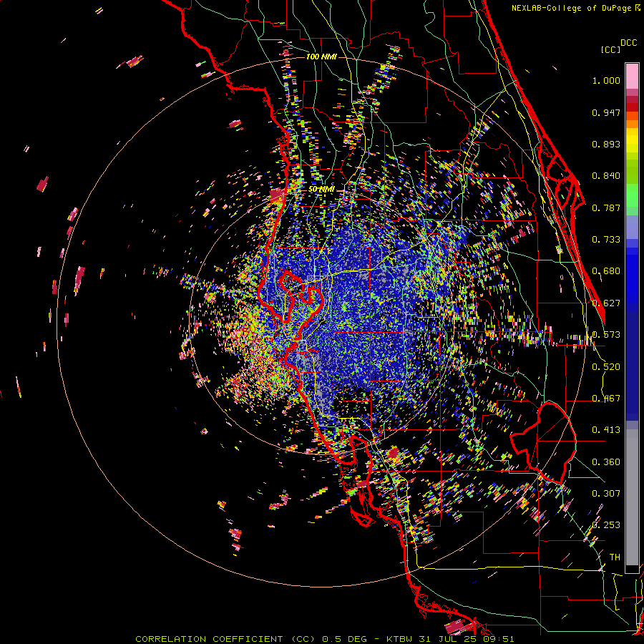This screenshot has height=644, width=644.
Task: Click the 50 NMI range ring label
Action: click(321, 190)
